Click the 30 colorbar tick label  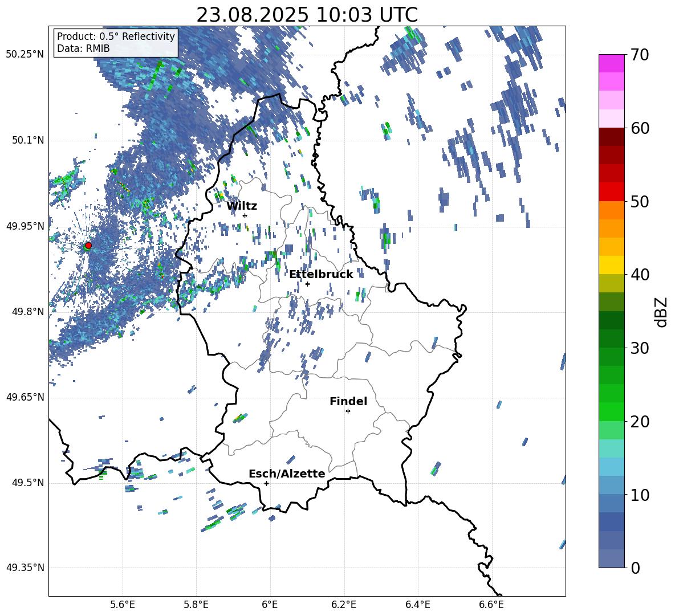pyautogui.click(x=640, y=348)
